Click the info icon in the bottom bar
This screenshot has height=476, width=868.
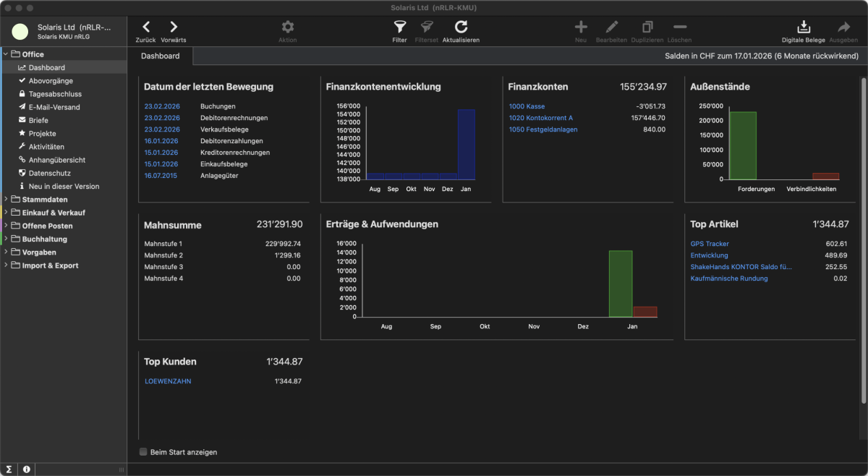point(27,469)
